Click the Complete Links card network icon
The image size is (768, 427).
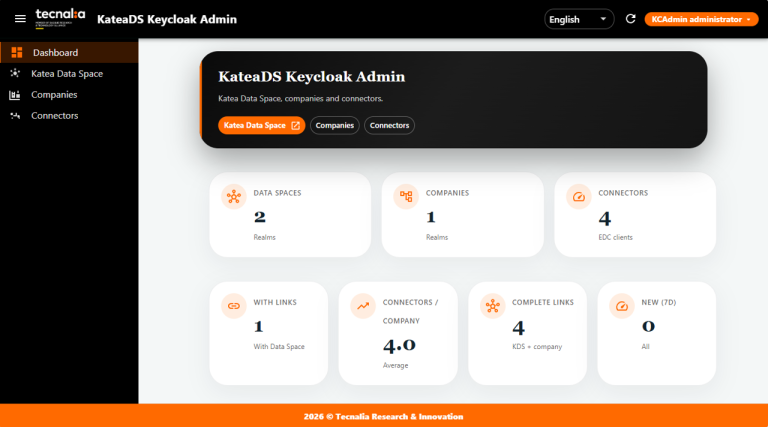[x=493, y=306]
